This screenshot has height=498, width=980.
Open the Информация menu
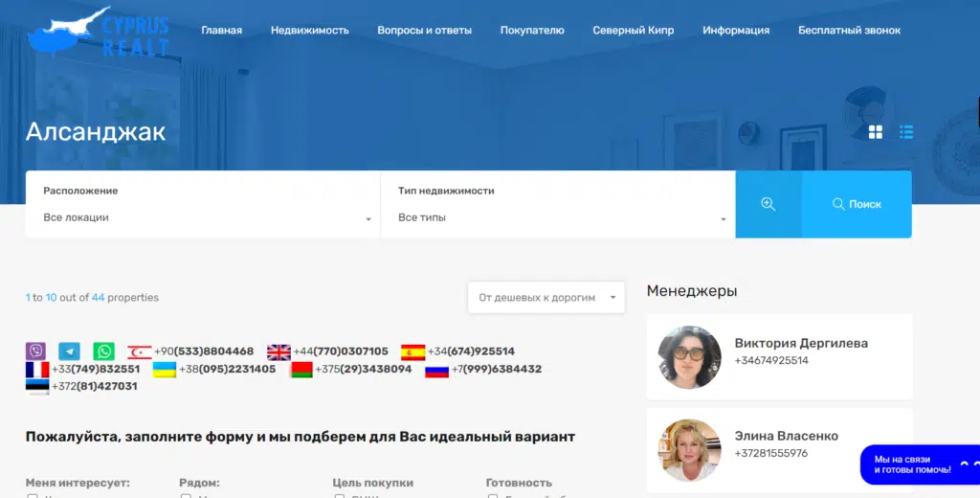coord(736,30)
